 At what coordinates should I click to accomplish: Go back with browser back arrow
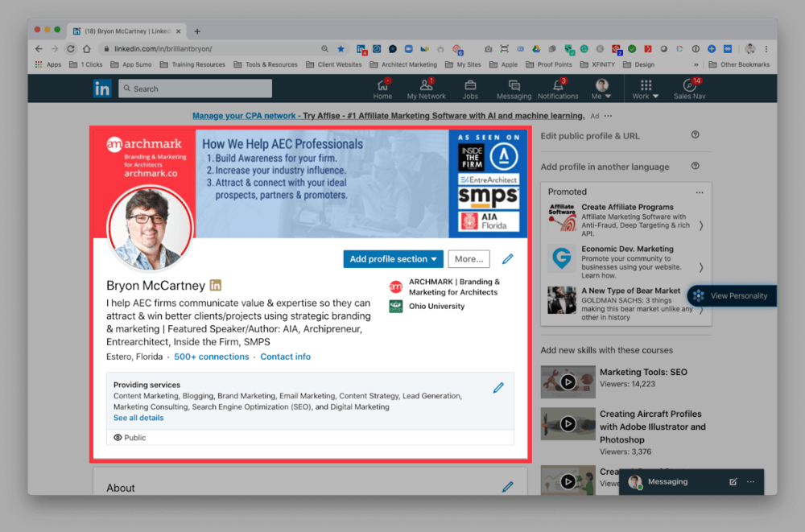[39, 49]
